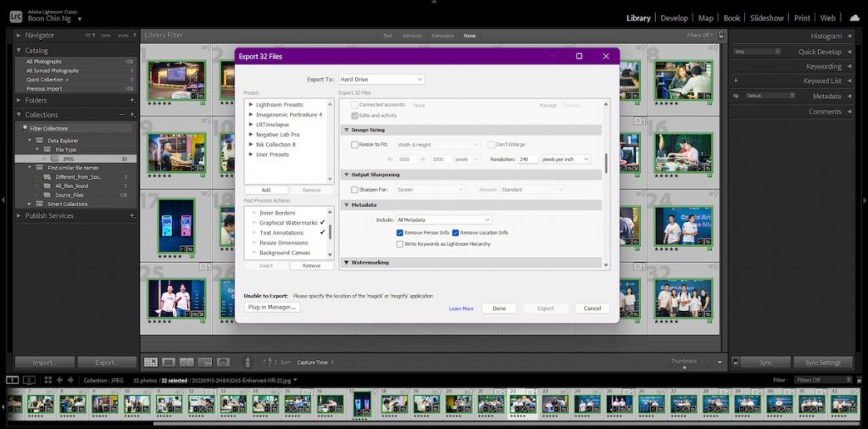Image resolution: width=868 pixels, height=429 pixels.
Task: Expand User Presets folder
Action: [x=251, y=154]
